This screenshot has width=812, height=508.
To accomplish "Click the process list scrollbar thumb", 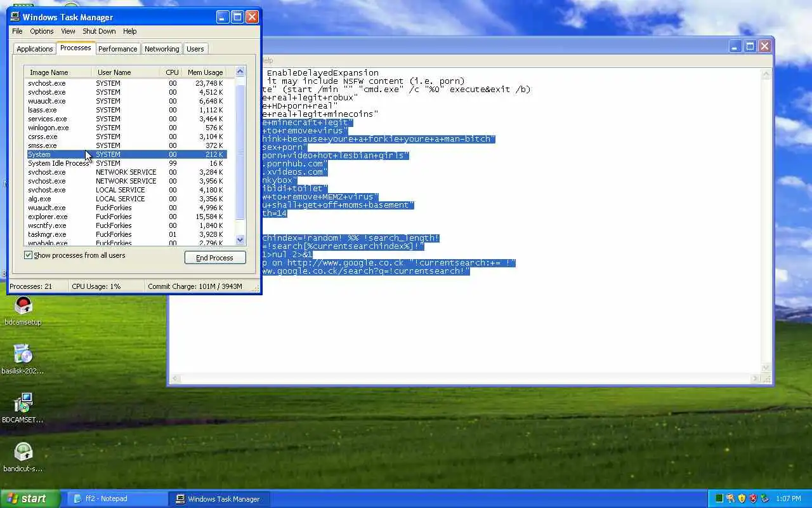I will (x=240, y=151).
